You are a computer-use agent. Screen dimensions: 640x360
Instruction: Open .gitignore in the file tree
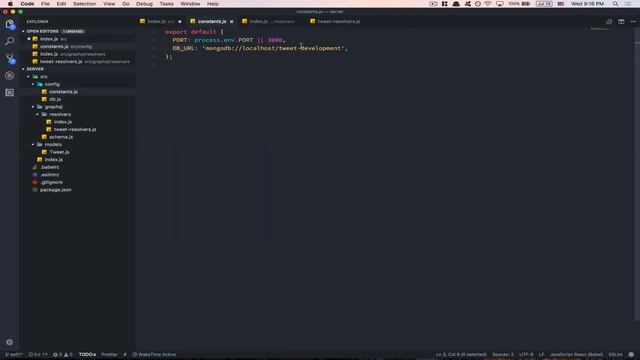51,182
